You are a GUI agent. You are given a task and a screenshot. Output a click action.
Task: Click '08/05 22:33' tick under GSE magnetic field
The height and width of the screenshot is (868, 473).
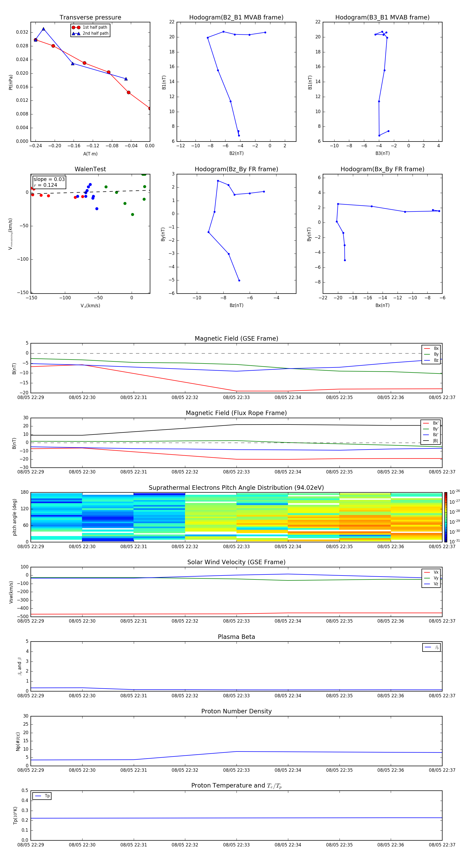tap(236, 398)
